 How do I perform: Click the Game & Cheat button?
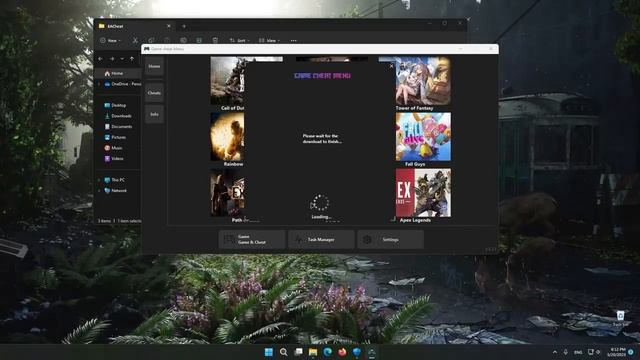point(252,240)
